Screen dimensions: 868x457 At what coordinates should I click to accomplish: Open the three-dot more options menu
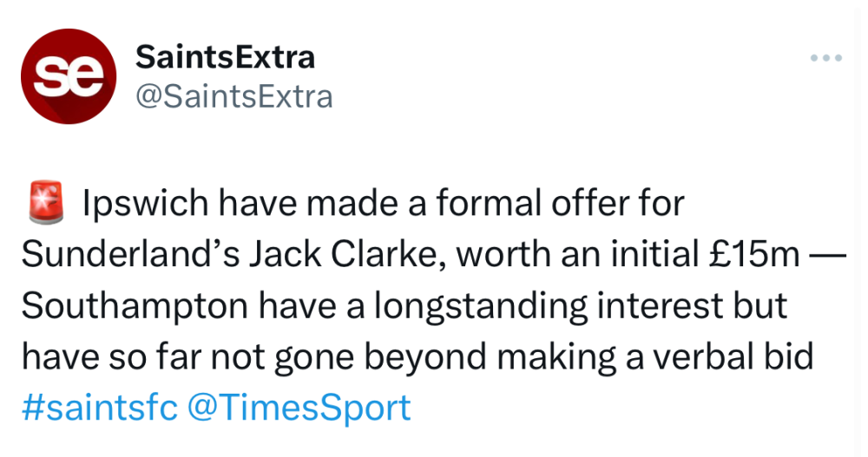[x=825, y=59]
